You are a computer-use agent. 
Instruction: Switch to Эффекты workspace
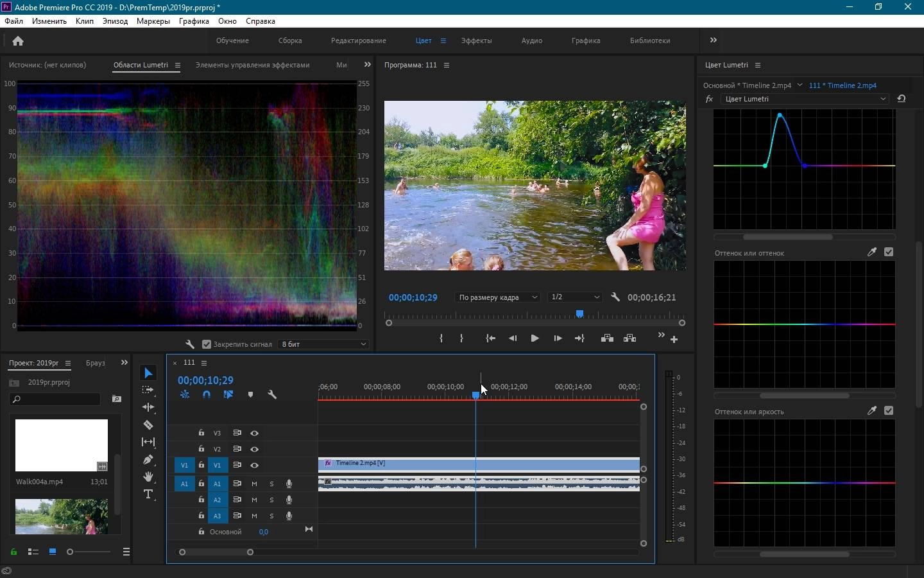477,40
